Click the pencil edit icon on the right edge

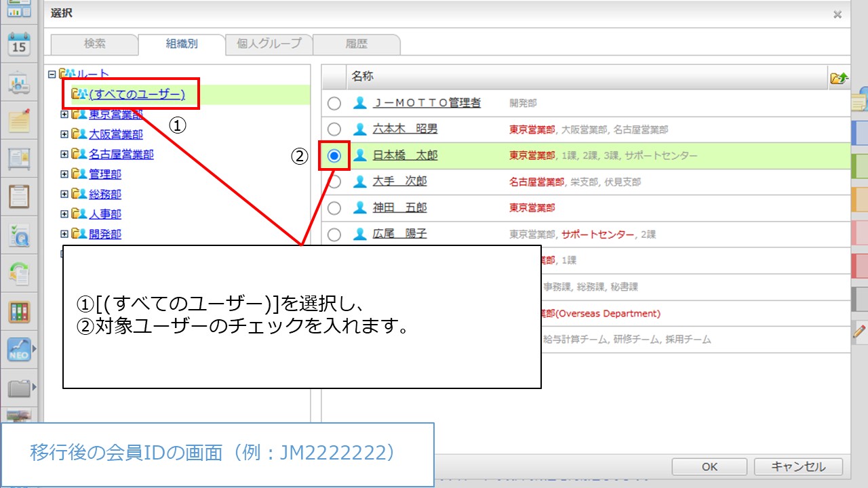tap(859, 332)
